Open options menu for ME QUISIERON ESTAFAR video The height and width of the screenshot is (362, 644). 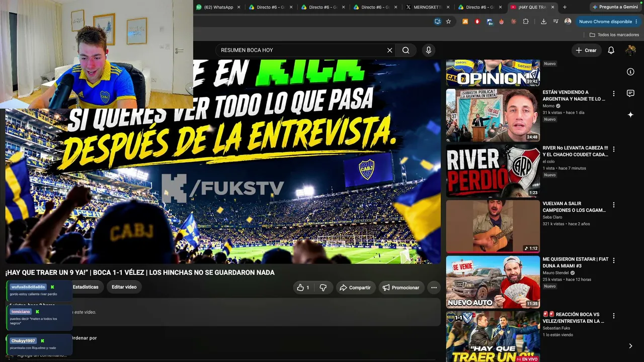613,260
